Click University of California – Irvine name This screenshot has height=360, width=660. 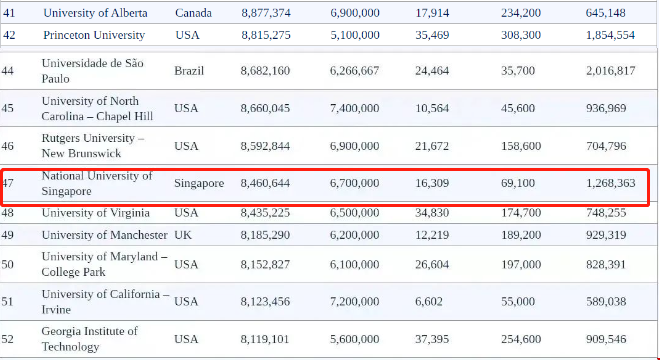tap(105, 301)
